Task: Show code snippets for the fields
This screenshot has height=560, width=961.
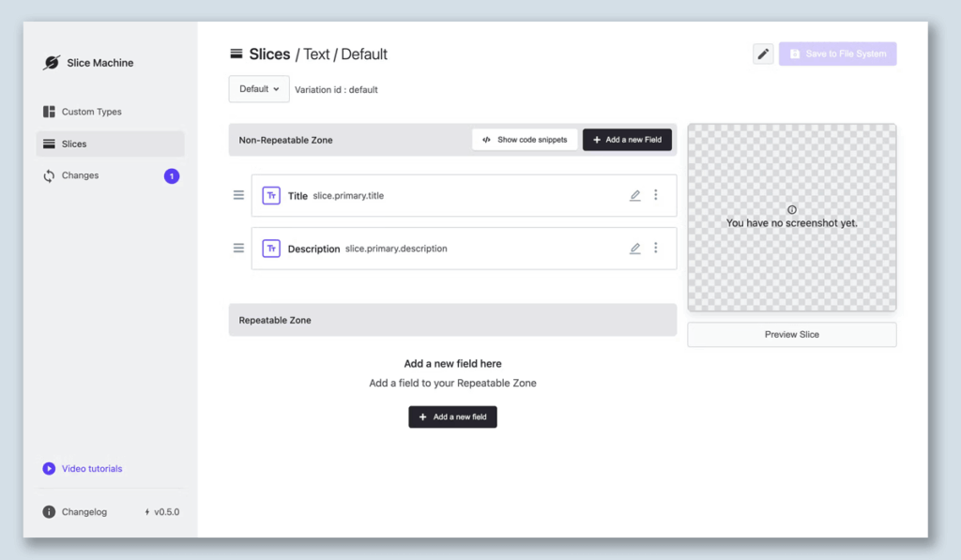Action: tap(525, 140)
